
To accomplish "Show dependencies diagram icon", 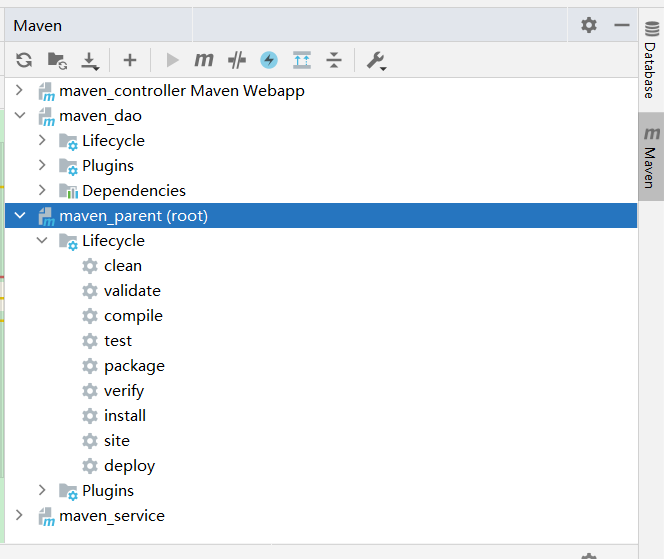I will 302,60.
